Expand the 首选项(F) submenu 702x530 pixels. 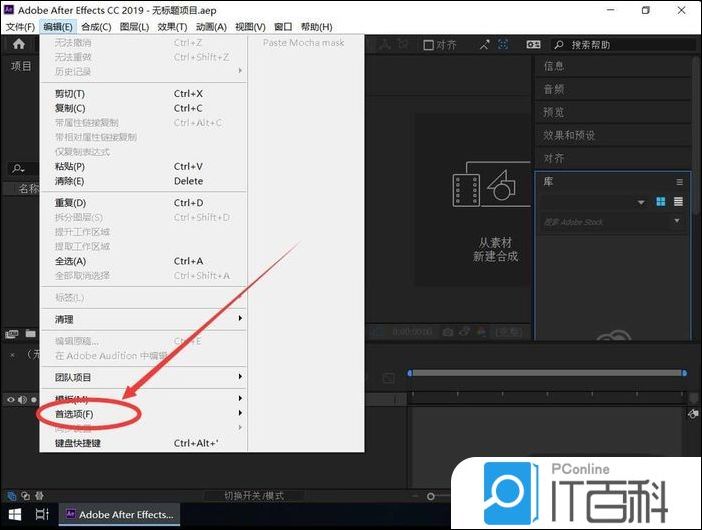coord(74,414)
